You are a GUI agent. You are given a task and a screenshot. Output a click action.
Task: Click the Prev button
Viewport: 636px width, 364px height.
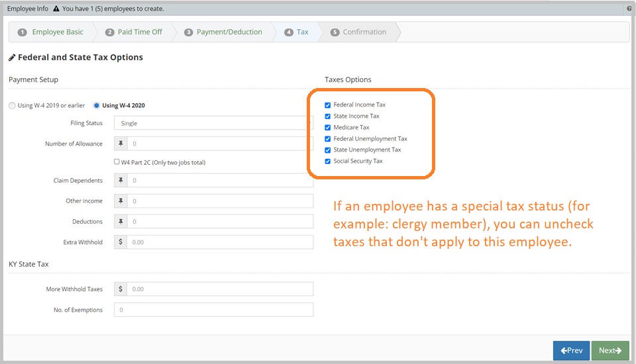click(x=571, y=351)
